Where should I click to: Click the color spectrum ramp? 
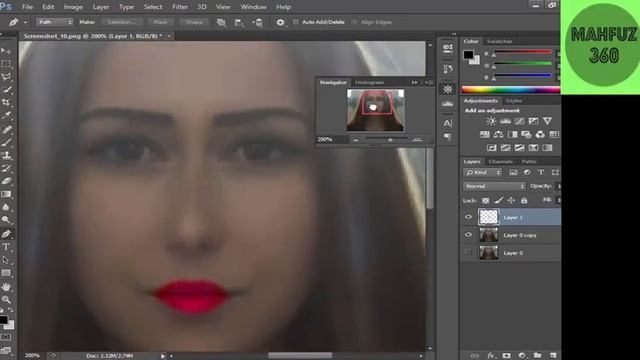point(511,90)
